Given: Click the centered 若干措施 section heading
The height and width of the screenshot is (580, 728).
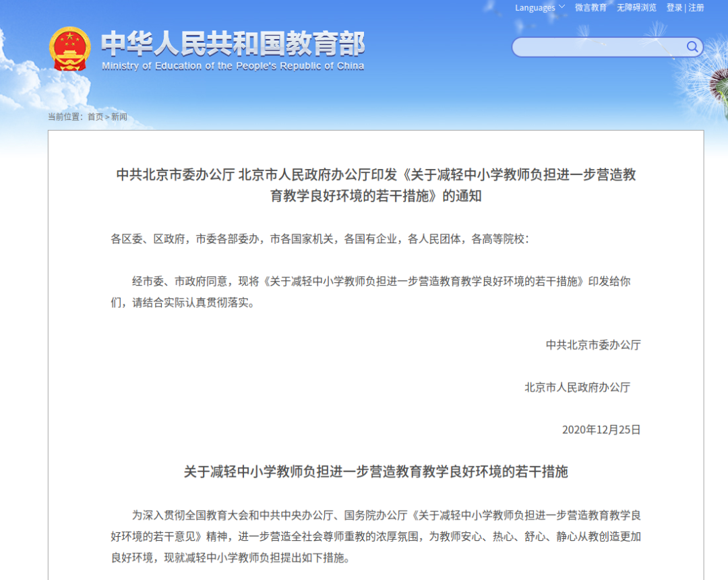Looking at the screenshot, I should point(375,472).
